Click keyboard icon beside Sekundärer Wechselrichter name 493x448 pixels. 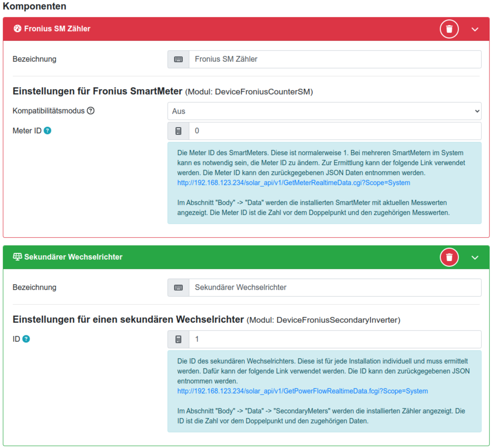(178, 288)
